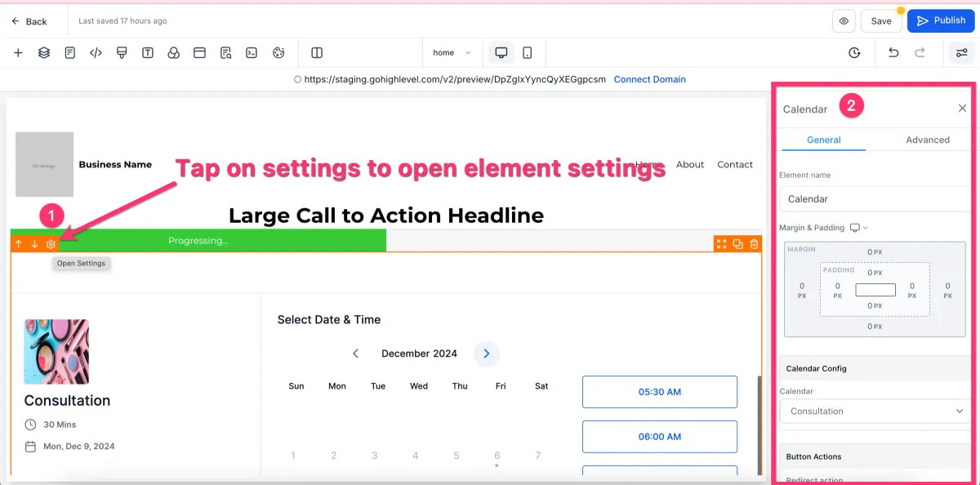This screenshot has height=485, width=980.
Task: Move element up with arrow icon
Action: 19,244
